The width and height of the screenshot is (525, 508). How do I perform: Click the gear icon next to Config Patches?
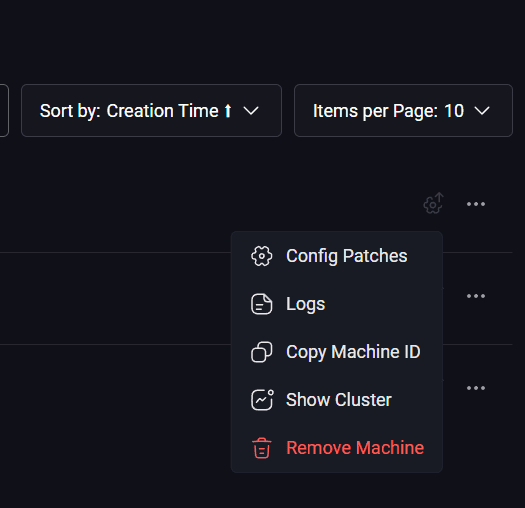point(261,256)
